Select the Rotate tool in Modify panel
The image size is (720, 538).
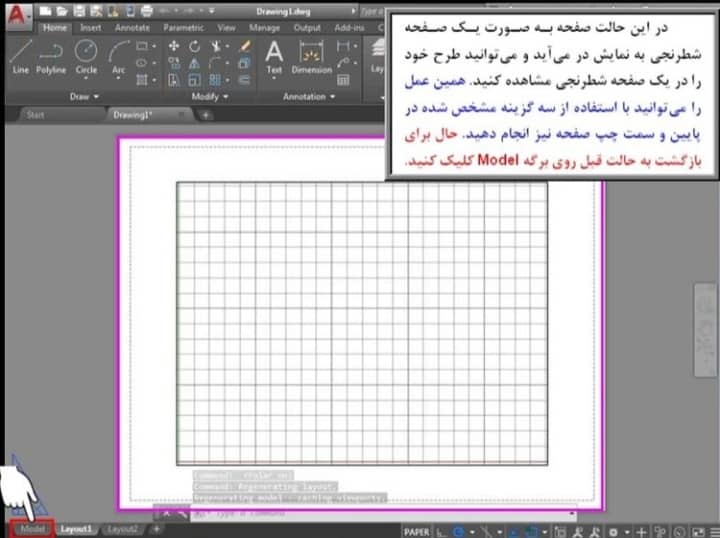tap(195, 46)
